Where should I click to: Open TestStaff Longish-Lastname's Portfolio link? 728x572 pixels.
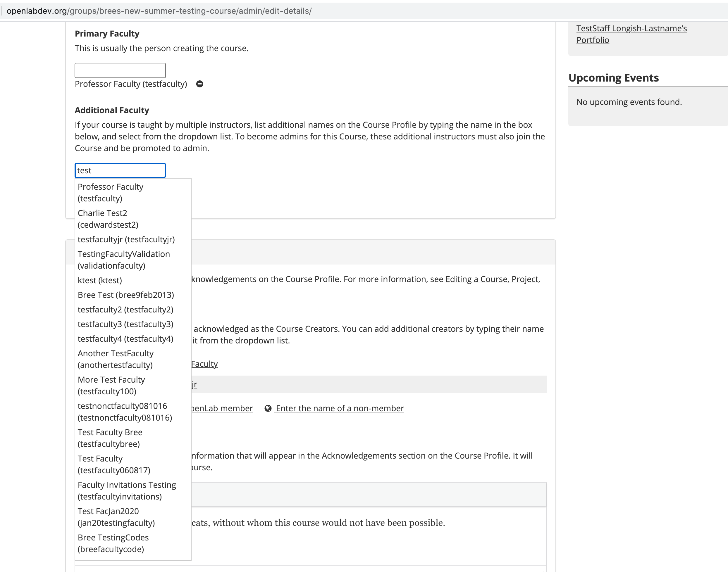click(x=631, y=34)
